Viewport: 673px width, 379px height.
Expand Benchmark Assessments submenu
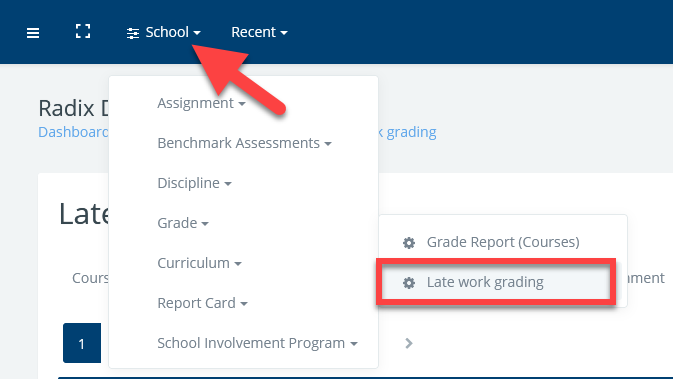pos(244,143)
